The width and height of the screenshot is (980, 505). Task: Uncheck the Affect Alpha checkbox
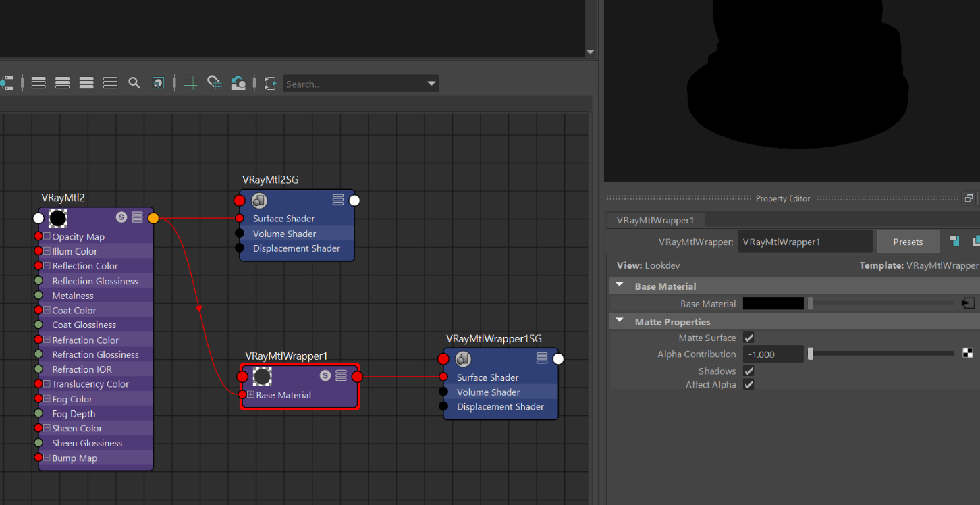point(748,384)
